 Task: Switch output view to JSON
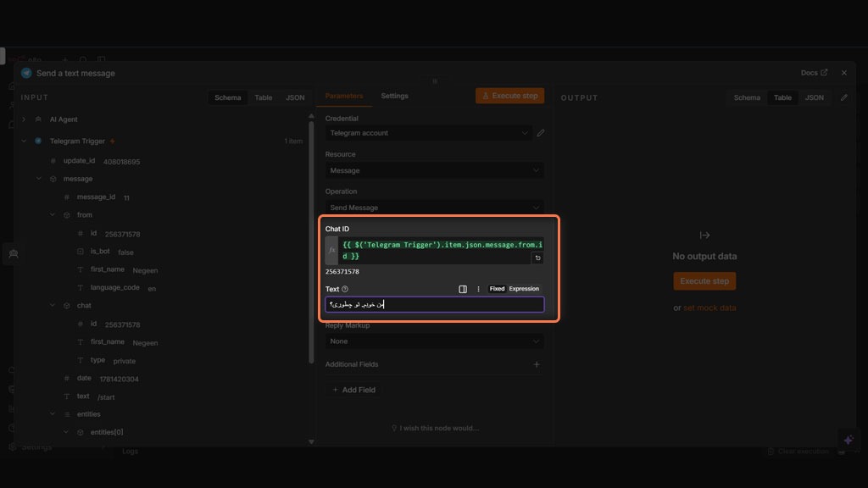point(814,97)
